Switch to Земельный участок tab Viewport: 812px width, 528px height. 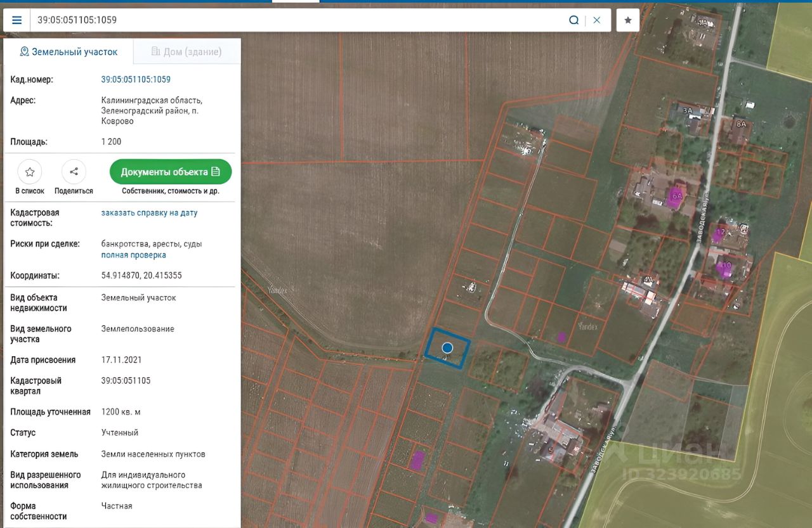pyautogui.click(x=69, y=52)
